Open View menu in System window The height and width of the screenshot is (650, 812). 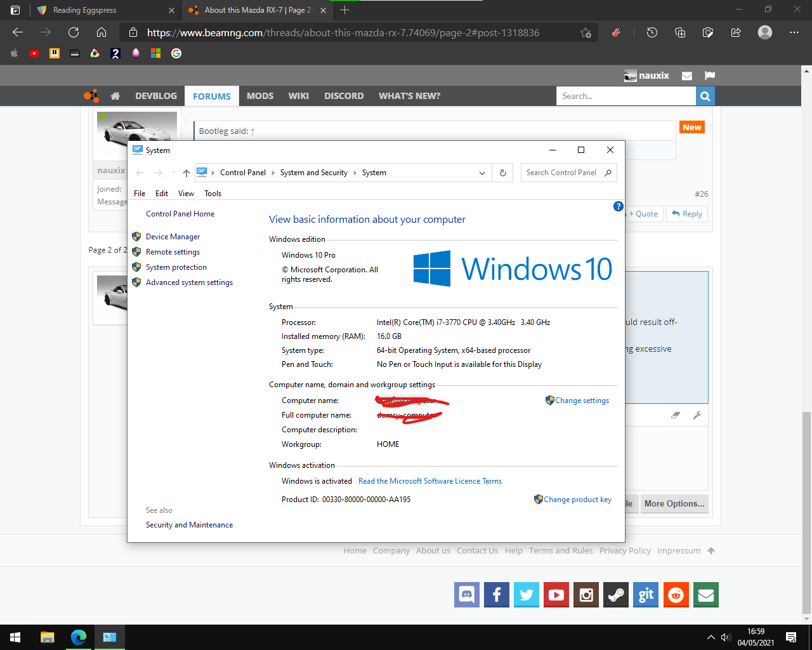pos(186,194)
